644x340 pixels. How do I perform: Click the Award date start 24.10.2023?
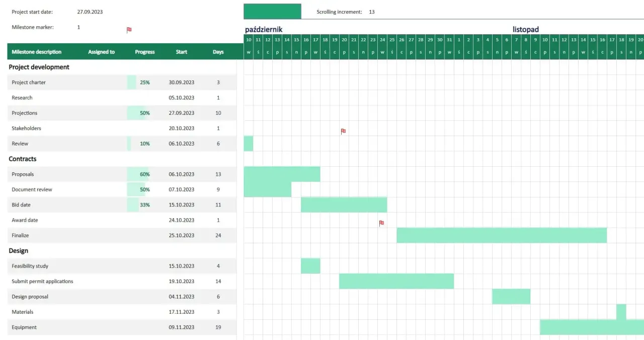click(182, 220)
